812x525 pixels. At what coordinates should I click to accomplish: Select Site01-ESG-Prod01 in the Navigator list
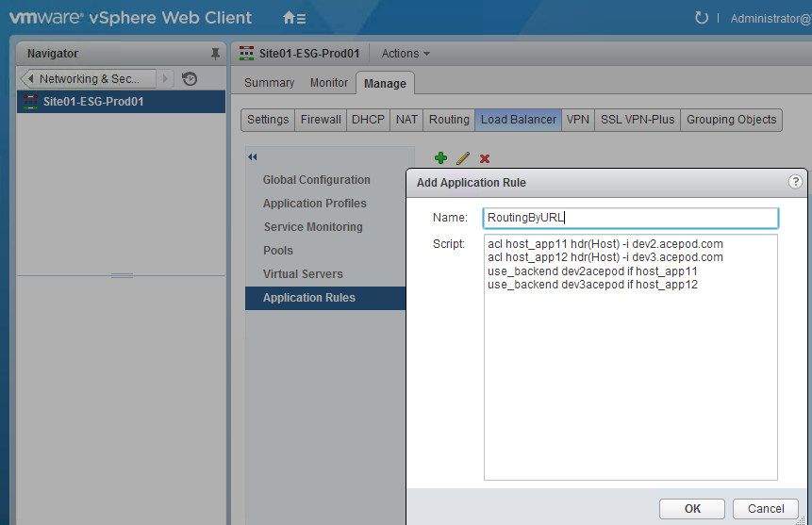121,102
